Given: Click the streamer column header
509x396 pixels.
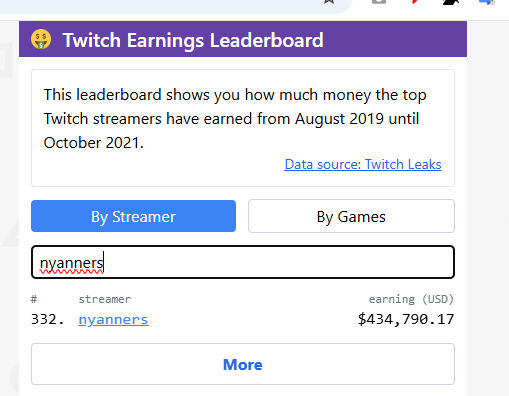Looking at the screenshot, I should [105, 299].
